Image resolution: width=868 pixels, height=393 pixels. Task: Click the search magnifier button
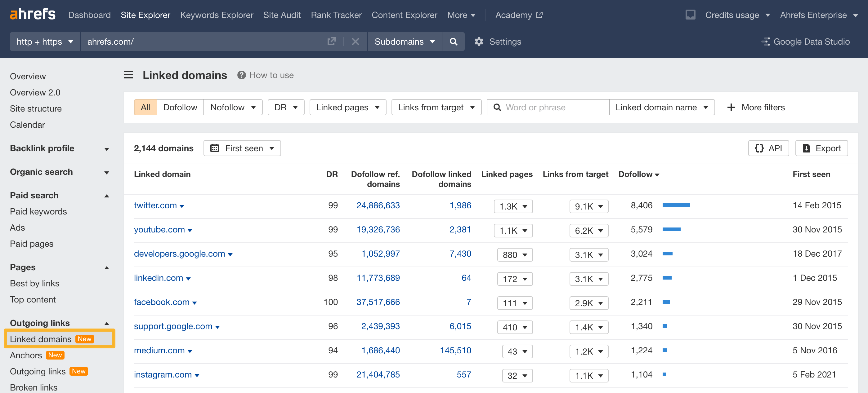tap(453, 42)
